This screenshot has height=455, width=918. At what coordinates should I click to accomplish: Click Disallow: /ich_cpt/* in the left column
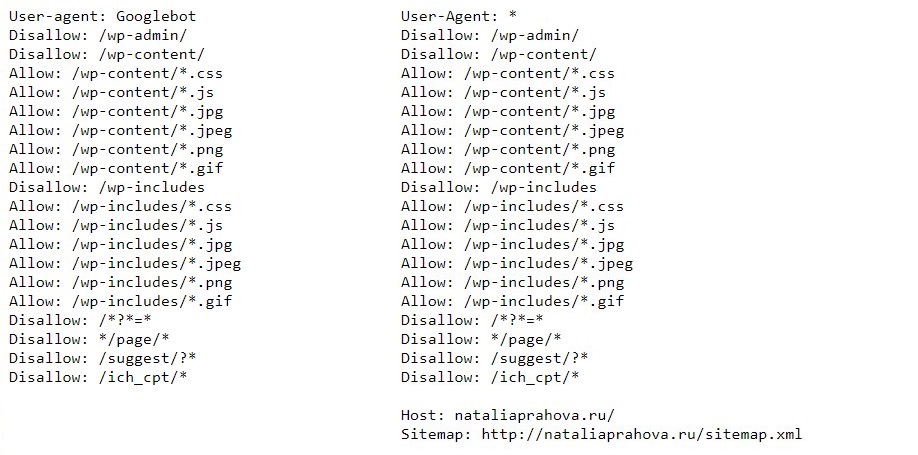tap(98, 377)
